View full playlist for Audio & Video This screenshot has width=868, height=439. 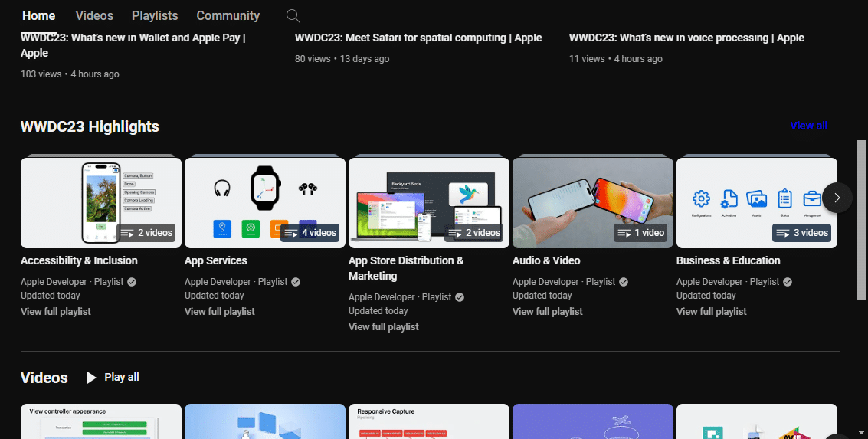click(x=547, y=311)
